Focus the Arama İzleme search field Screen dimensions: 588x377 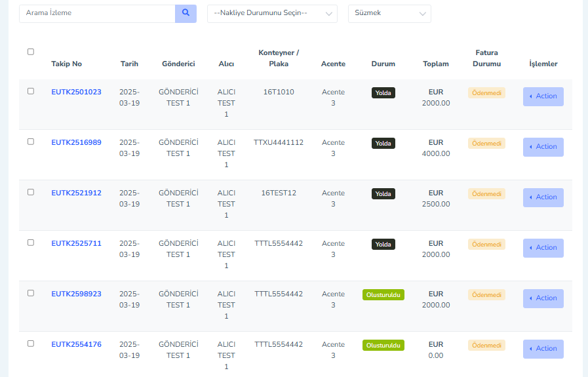(x=97, y=14)
